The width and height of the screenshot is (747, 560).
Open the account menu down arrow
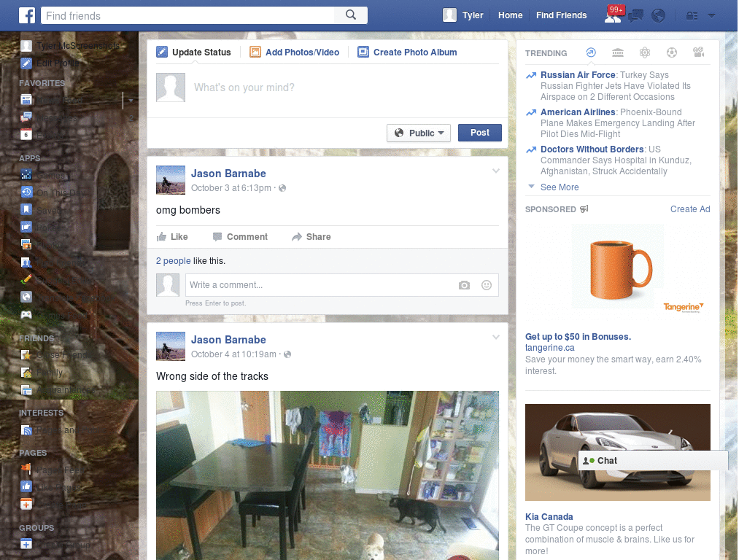point(712,16)
